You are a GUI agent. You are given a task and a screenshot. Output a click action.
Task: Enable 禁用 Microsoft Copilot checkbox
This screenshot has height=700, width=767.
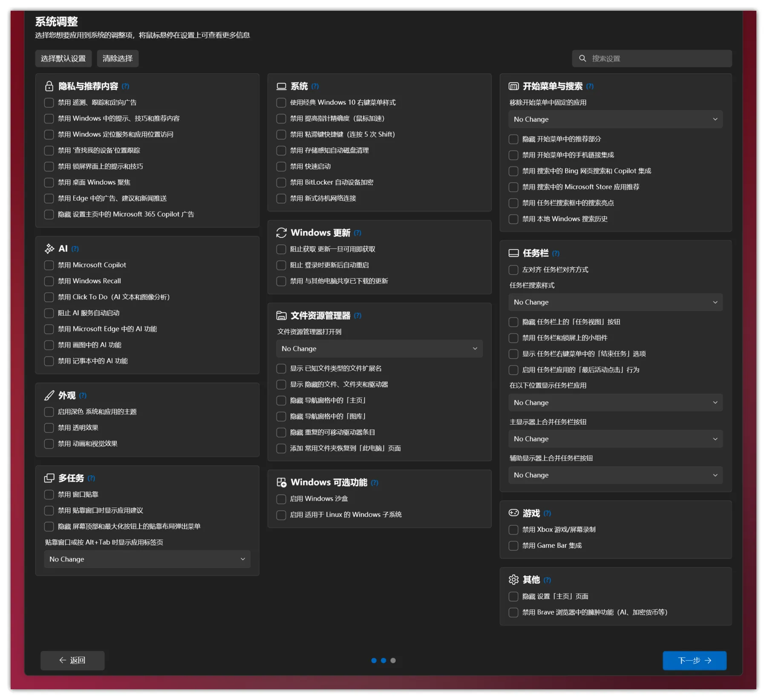(x=49, y=265)
